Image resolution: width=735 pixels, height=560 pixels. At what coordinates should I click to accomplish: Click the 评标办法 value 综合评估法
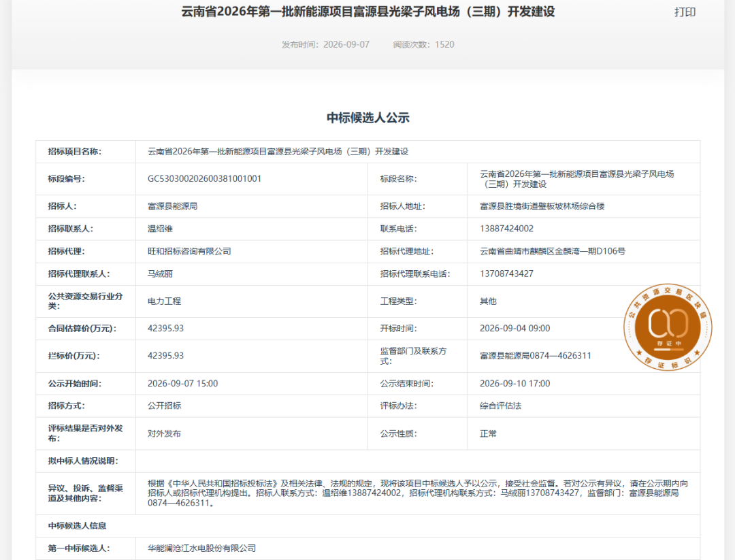[501, 406]
